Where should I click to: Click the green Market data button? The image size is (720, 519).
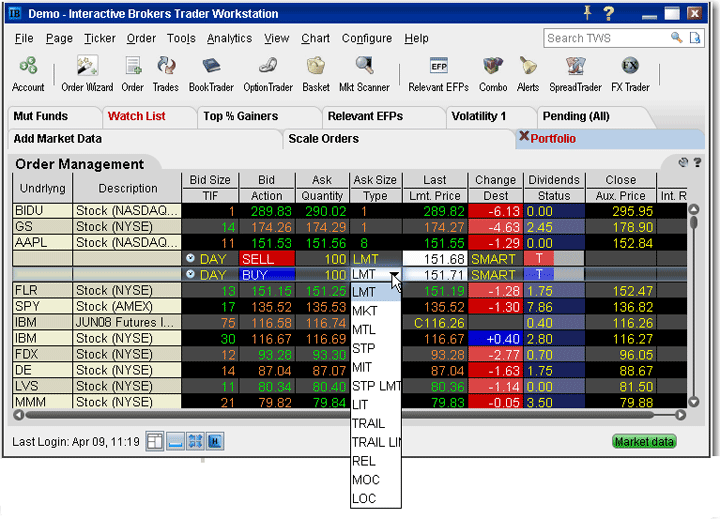(x=644, y=441)
